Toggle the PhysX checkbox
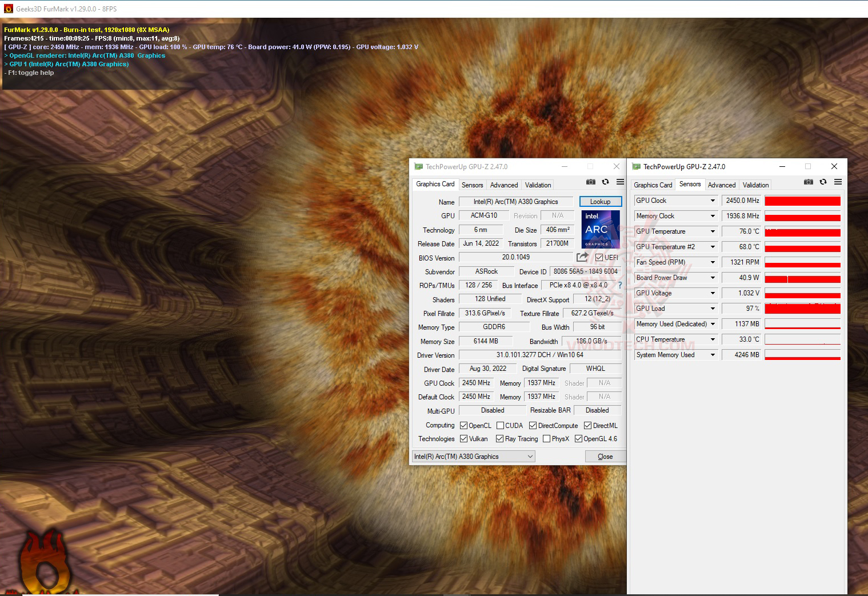Image resolution: width=868 pixels, height=596 pixels. 547,439
